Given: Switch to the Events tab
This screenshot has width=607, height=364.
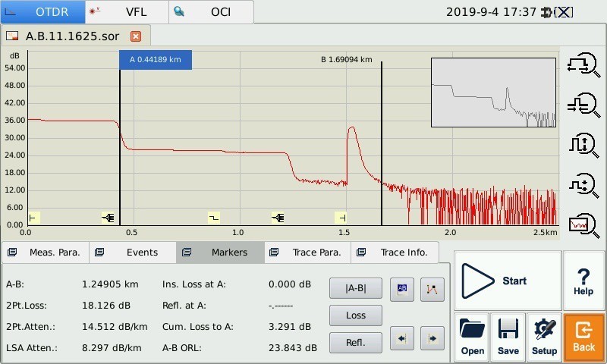Looking at the screenshot, I should coord(134,253).
